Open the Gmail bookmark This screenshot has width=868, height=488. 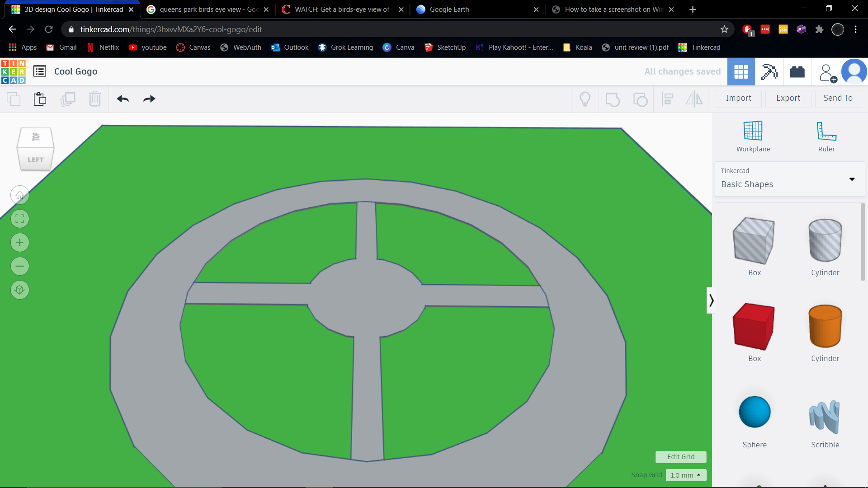(x=61, y=47)
